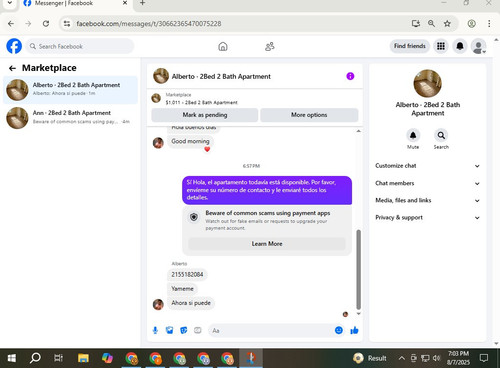Select message 2155182084
The height and width of the screenshot is (368, 500).
pyautogui.click(x=187, y=274)
